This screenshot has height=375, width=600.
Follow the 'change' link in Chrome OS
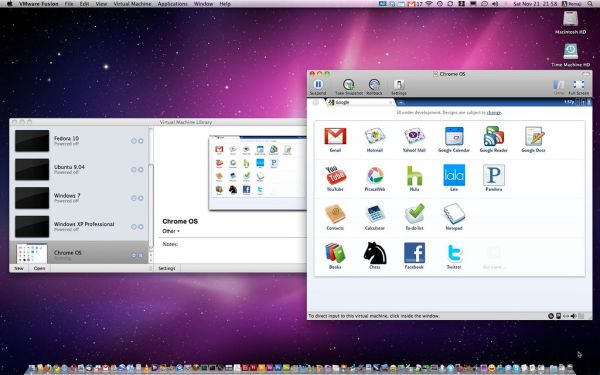click(x=494, y=112)
